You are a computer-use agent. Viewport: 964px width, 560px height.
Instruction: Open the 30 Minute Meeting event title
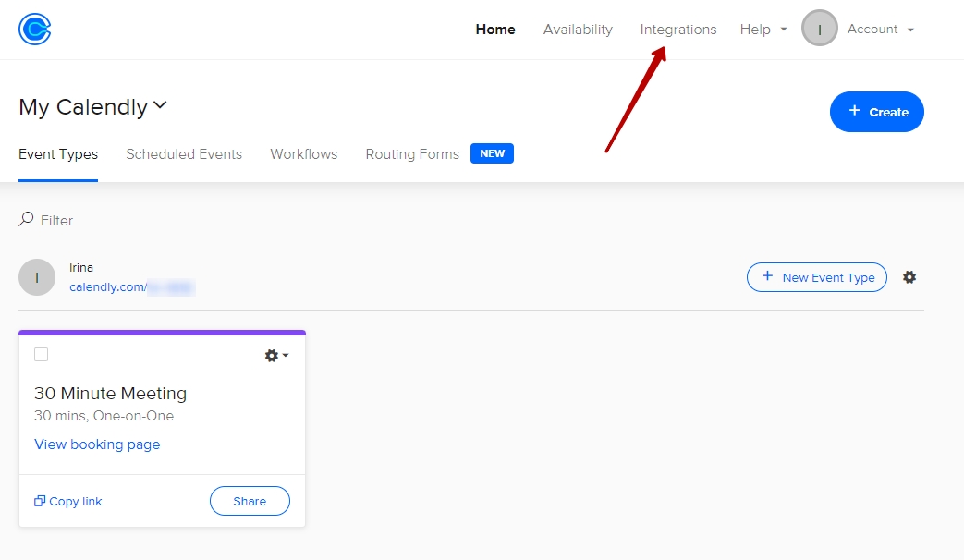click(110, 394)
